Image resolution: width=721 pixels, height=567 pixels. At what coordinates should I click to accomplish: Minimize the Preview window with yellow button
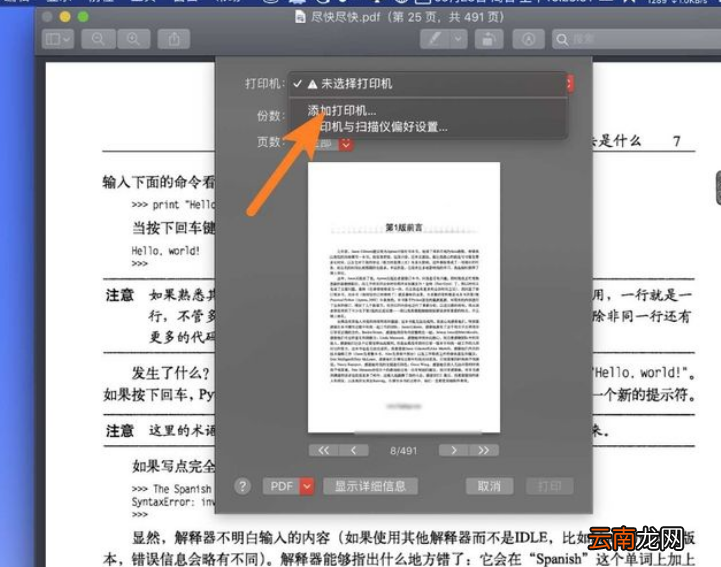pos(65,17)
